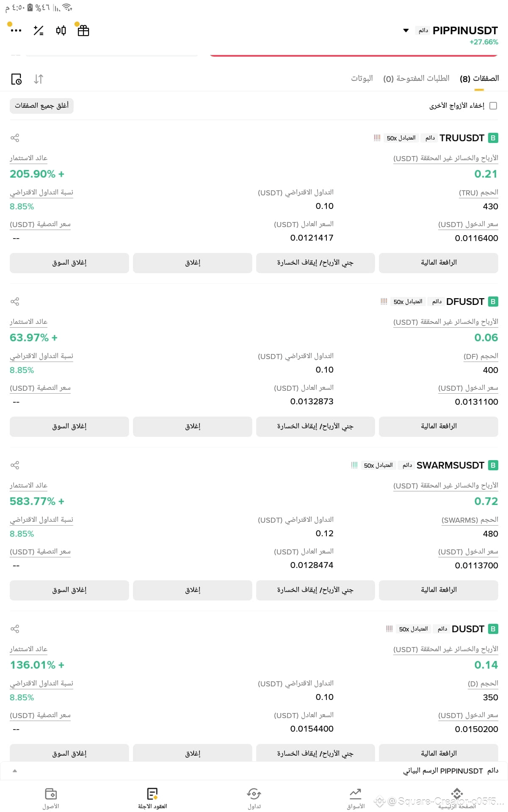Screen dimensions: 508x812
Task: Open candlestick chart icon in header
Action: 61,30
